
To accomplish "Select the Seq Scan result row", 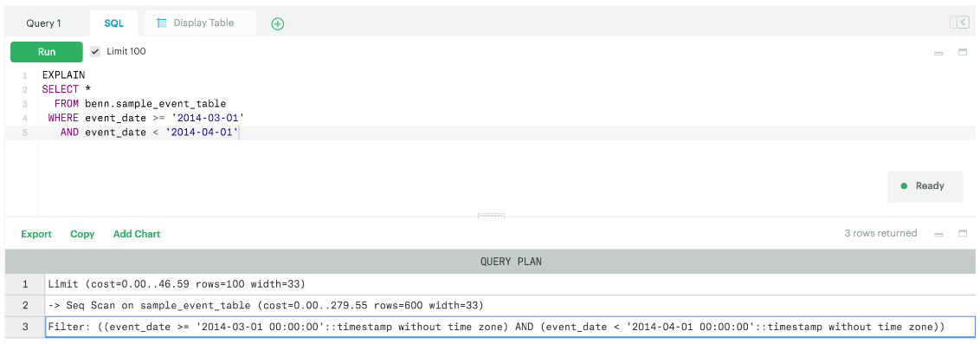I will [x=510, y=305].
